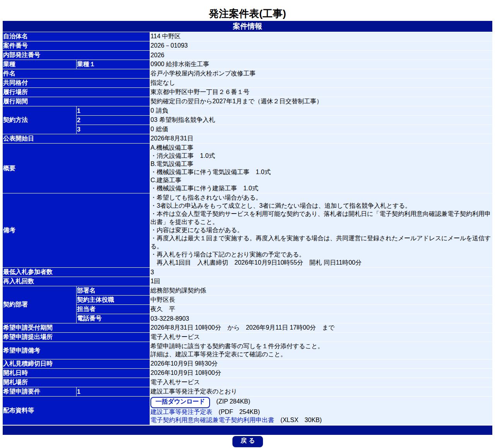
Task: Select the text 0900 給排水衛生工事
Action: pyautogui.click(x=180, y=64)
